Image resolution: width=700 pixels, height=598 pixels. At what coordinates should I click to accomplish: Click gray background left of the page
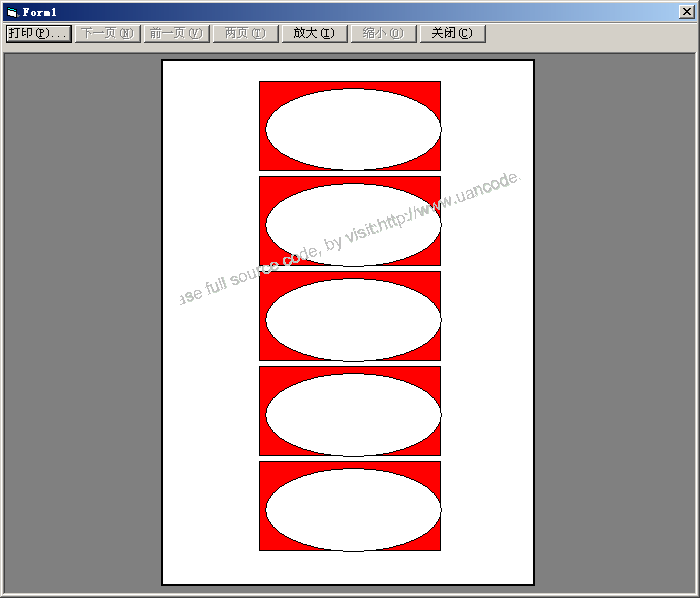pyautogui.click(x=82, y=320)
